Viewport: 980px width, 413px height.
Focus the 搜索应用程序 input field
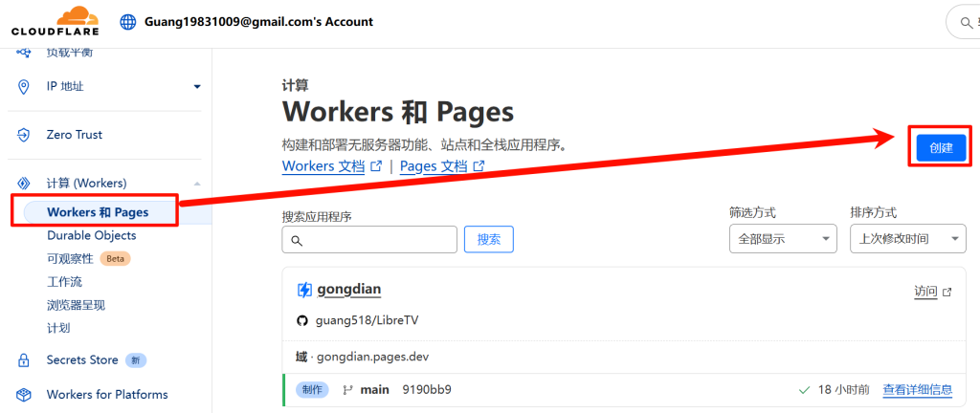coord(369,240)
